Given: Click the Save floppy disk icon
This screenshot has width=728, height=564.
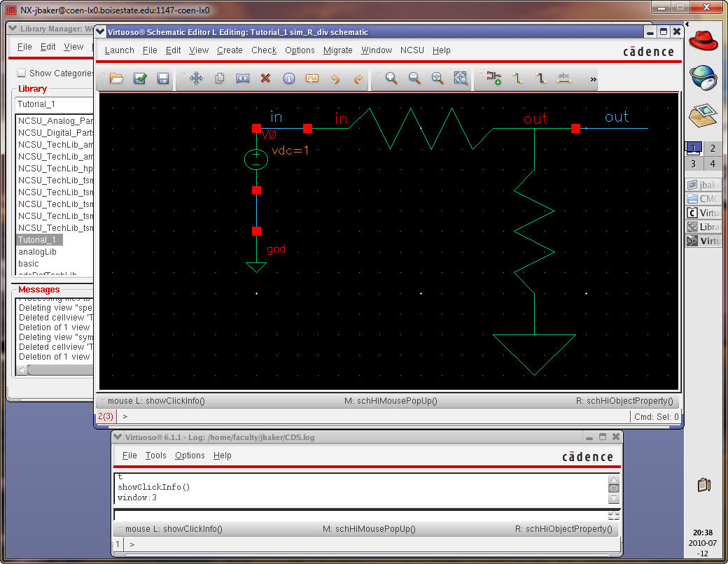Looking at the screenshot, I should point(163,78).
